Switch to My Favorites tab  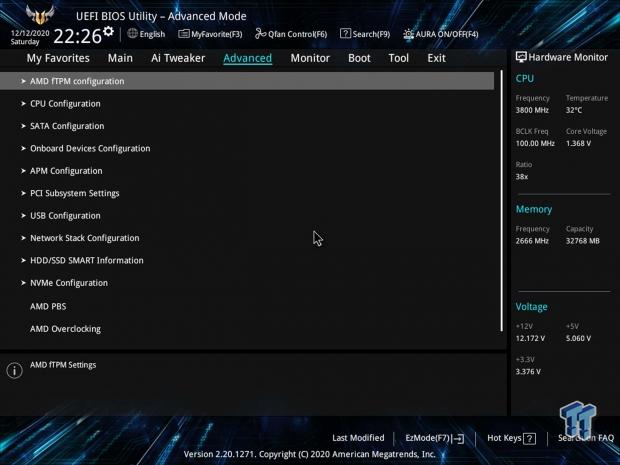pos(58,58)
